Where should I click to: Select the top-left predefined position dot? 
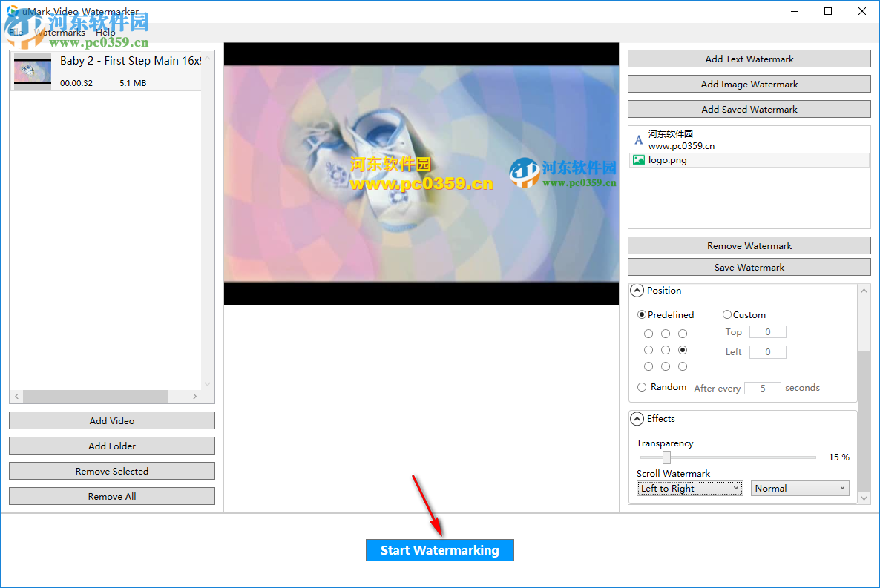point(648,334)
